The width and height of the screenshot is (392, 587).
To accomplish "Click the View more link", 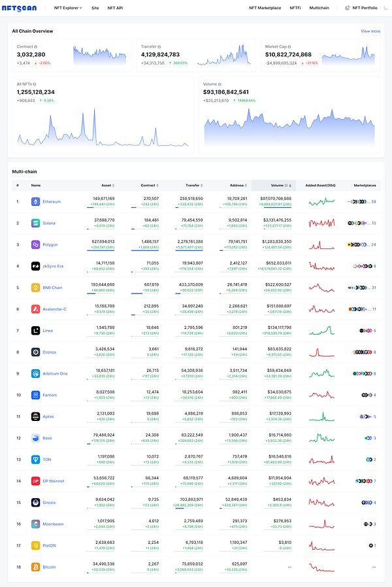I will coord(370,31).
